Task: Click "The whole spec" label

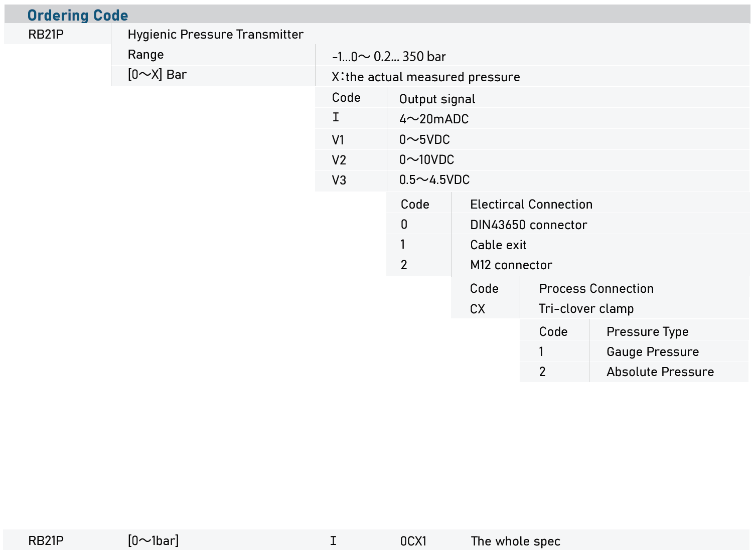Action: pyautogui.click(x=515, y=541)
